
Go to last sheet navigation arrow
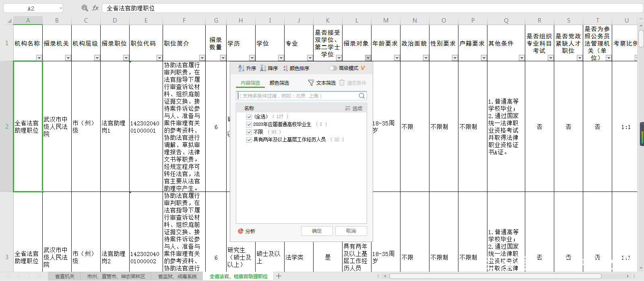coord(39,276)
